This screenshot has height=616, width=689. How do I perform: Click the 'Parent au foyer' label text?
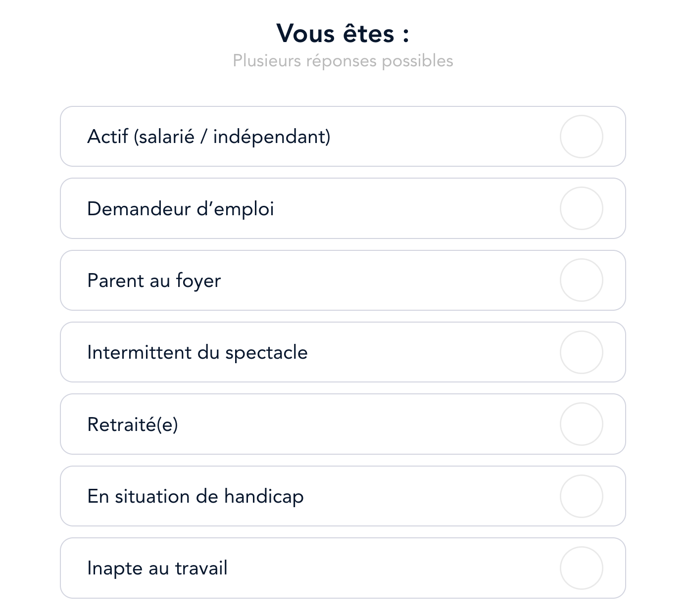tap(154, 281)
